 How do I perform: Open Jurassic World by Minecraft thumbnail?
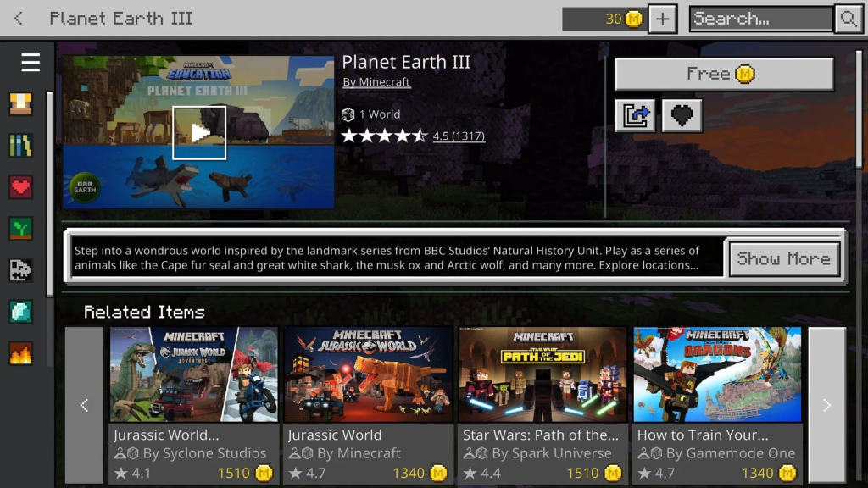tap(368, 374)
